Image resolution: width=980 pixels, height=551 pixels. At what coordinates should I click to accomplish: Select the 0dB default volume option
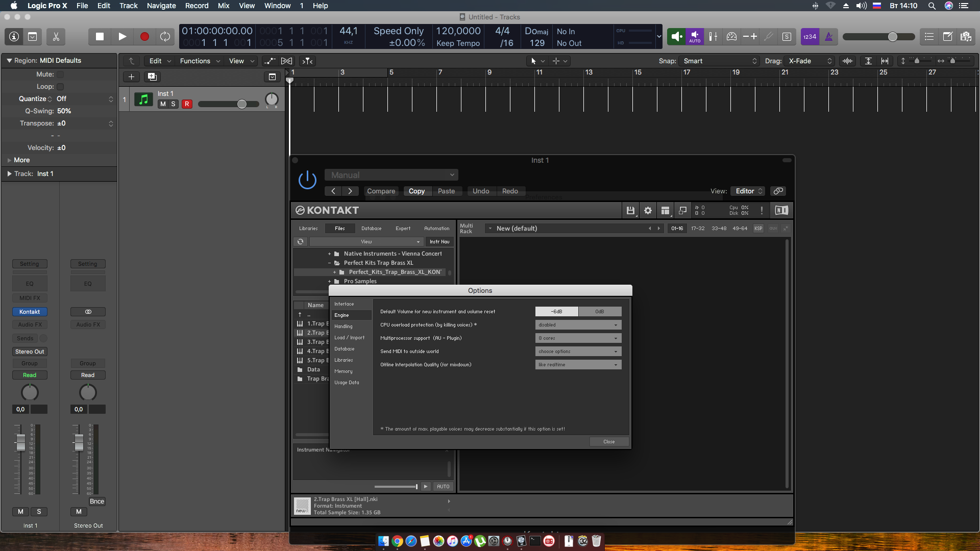(x=600, y=312)
